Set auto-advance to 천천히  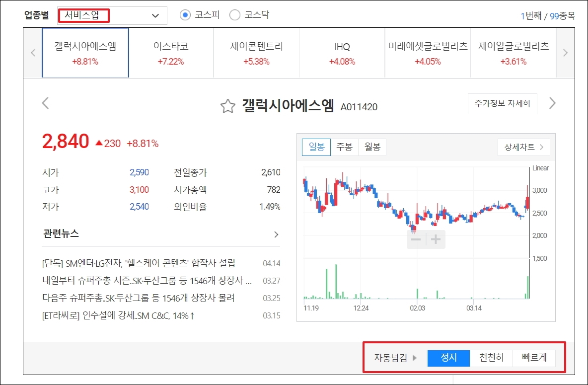[x=491, y=358]
